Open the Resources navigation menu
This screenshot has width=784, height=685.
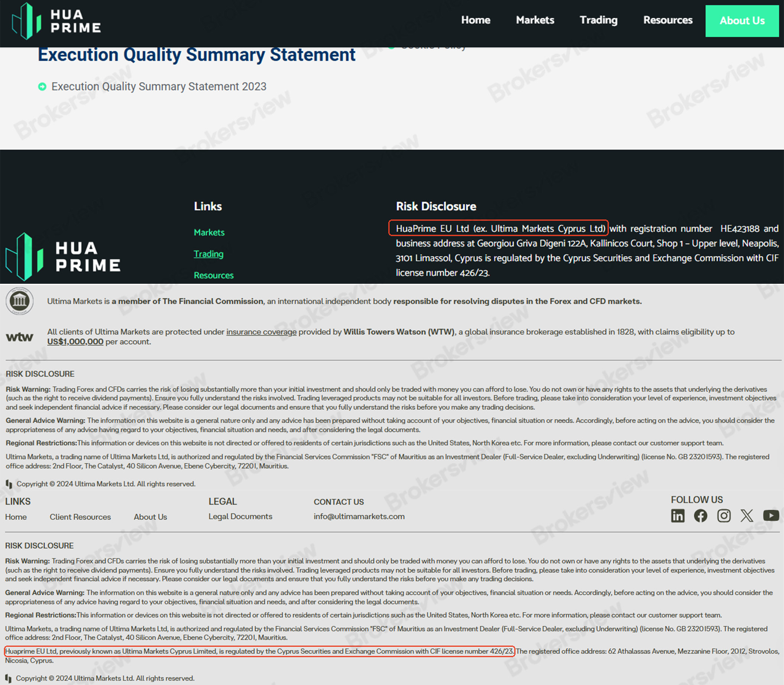pos(667,20)
